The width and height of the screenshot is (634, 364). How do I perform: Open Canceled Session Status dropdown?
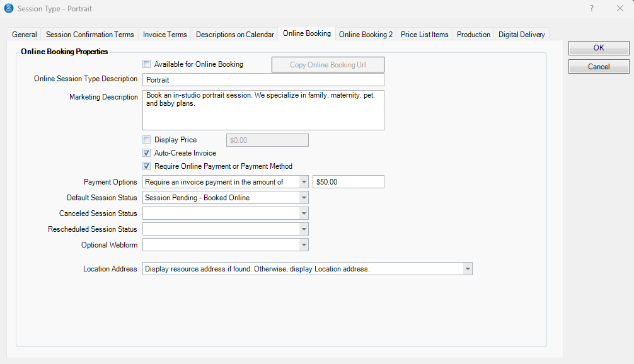(x=304, y=213)
